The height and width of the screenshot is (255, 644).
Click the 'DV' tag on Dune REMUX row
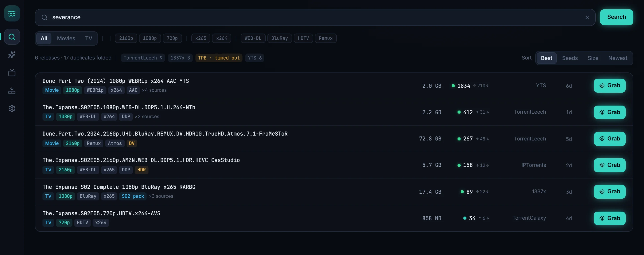coord(132,144)
